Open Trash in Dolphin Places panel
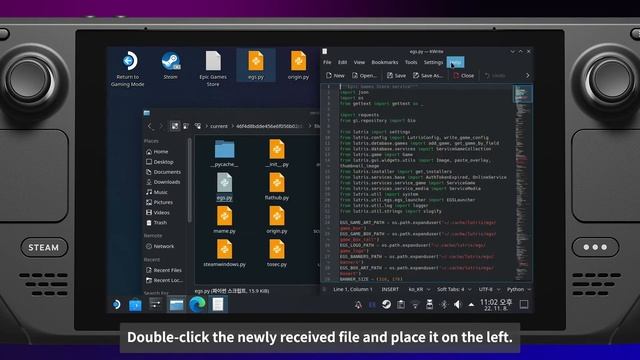 click(x=156, y=222)
